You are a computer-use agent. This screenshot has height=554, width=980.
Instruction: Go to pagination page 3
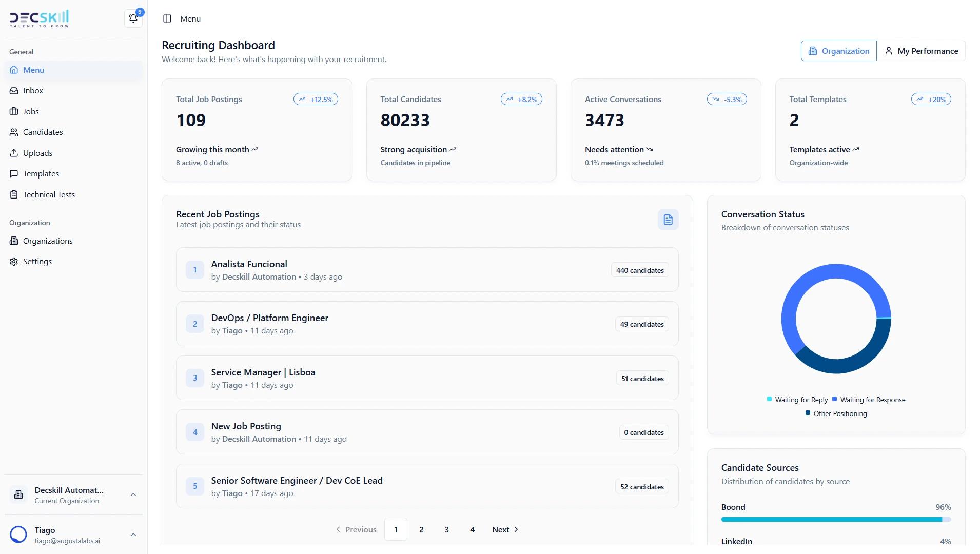point(446,529)
